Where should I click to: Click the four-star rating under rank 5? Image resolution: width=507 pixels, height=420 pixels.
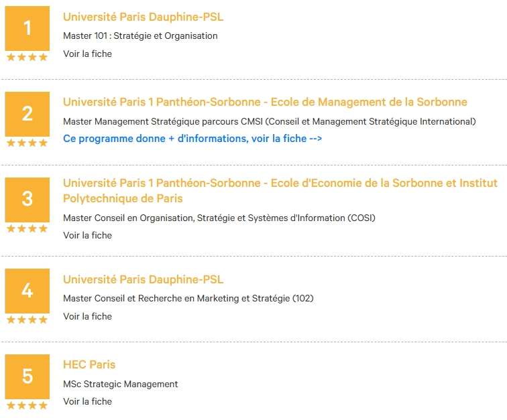pos(27,405)
